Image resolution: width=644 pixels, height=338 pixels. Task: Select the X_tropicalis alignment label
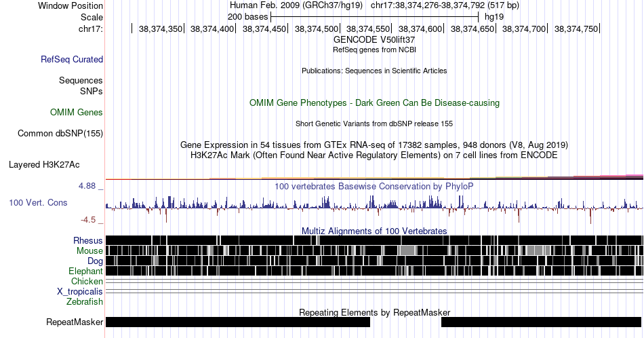pos(80,292)
